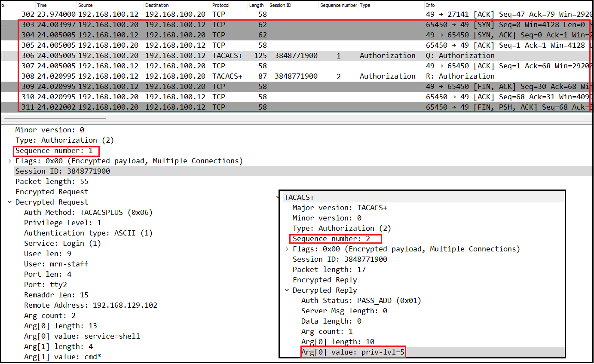This screenshot has height=364, width=594.
Task: Collapse the TACACS+ protocol section
Action: click(278, 198)
